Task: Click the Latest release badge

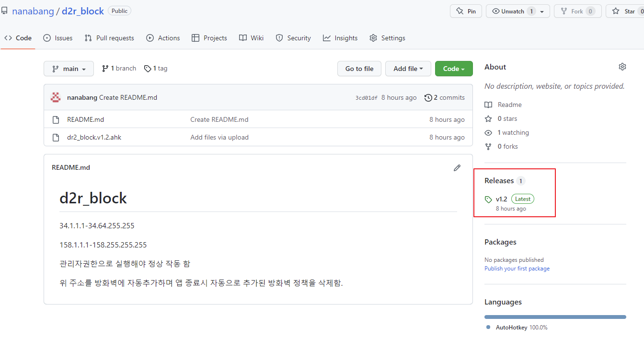Action: [x=523, y=199]
